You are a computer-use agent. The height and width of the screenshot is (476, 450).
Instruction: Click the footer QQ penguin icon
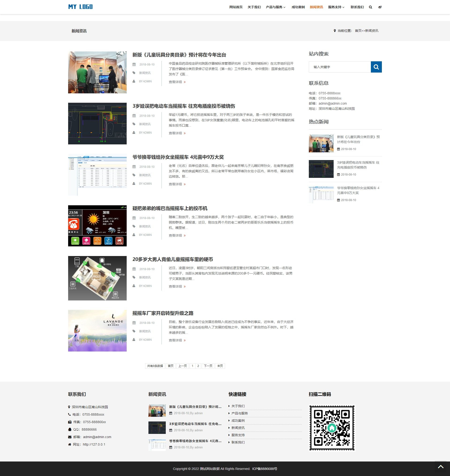(x=70, y=429)
